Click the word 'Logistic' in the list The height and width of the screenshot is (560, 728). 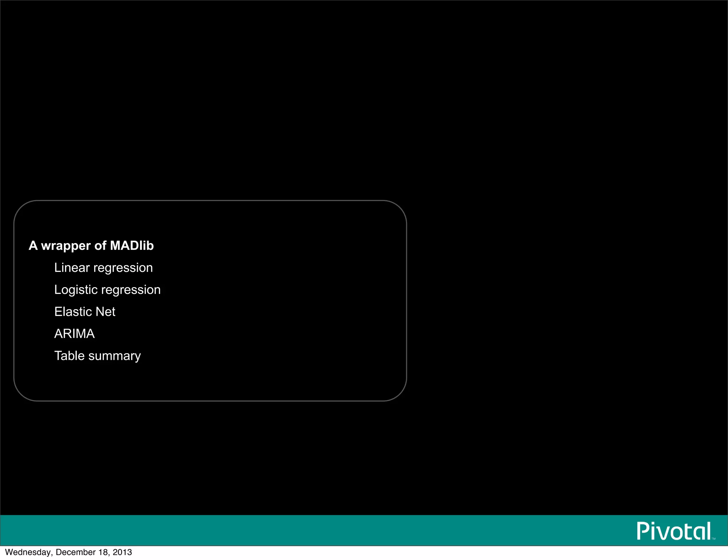[x=76, y=290]
